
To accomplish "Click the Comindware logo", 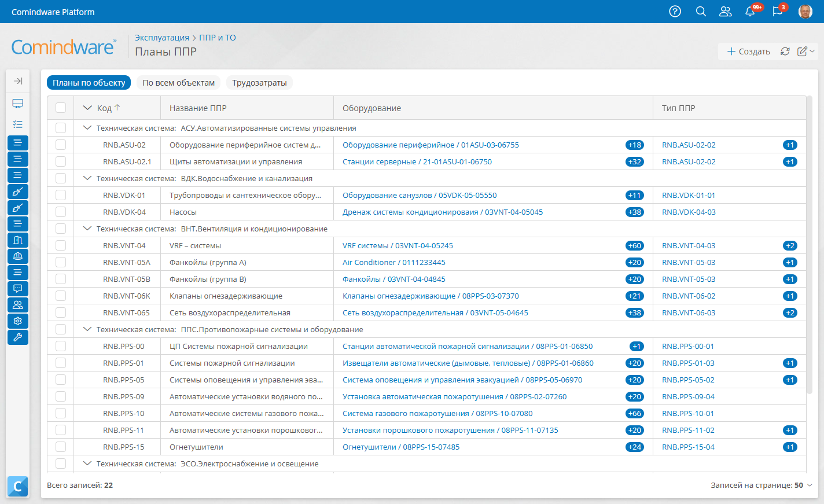I will coord(64,47).
